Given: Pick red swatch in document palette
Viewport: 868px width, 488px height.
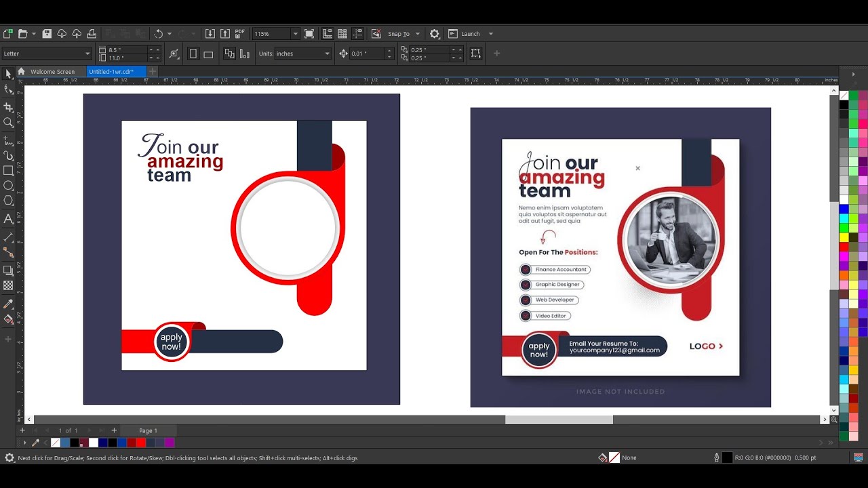Looking at the screenshot, I should (141, 443).
